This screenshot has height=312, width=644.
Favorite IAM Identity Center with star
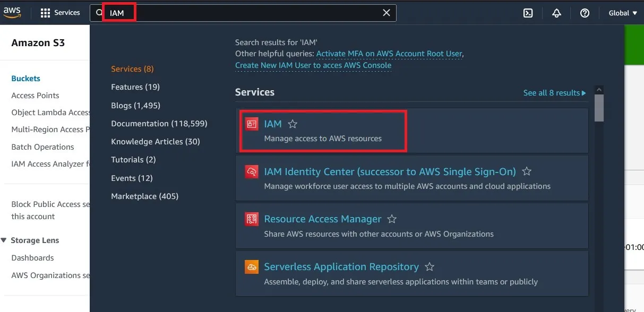(527, 171)
